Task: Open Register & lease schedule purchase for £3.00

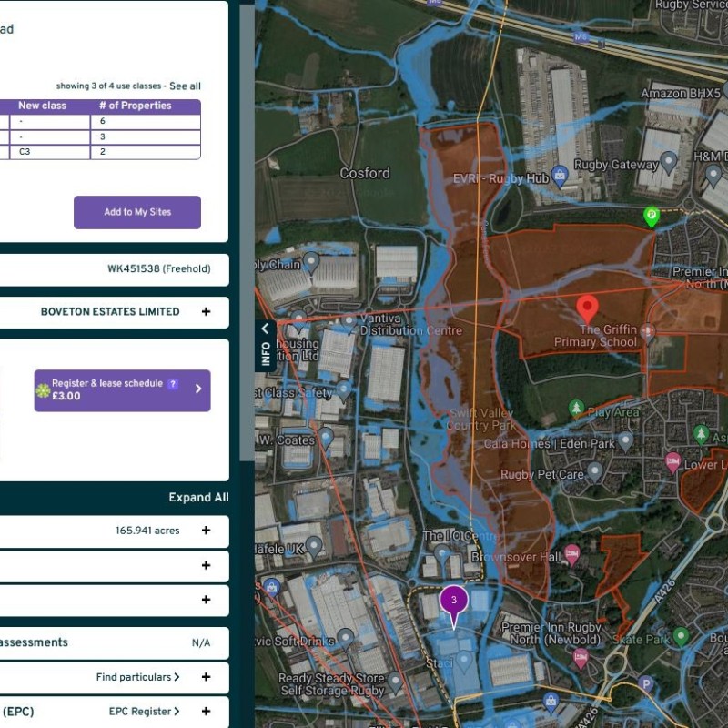Action: click(122, 390)
